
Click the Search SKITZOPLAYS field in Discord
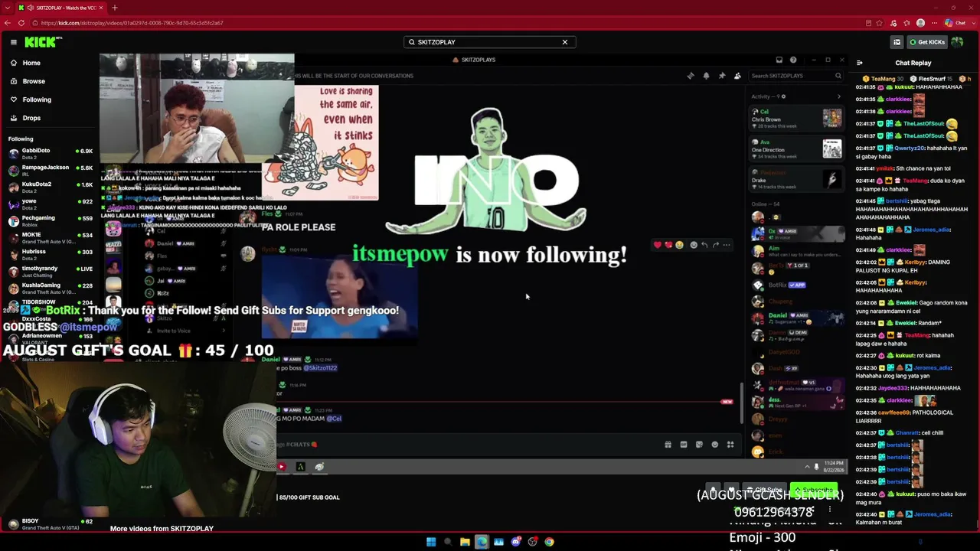coord(795,76)
